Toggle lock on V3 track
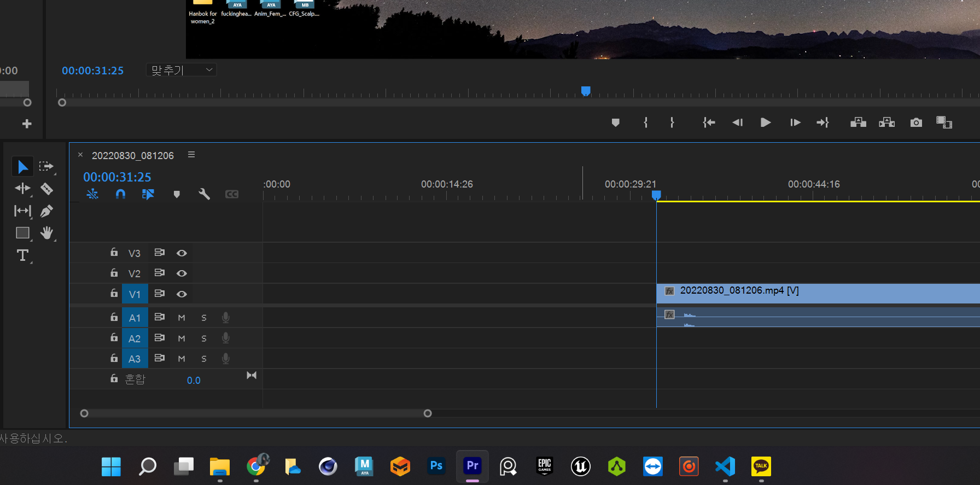The width and height of the screenshot is (980, 485). click(x=114, y=252)
